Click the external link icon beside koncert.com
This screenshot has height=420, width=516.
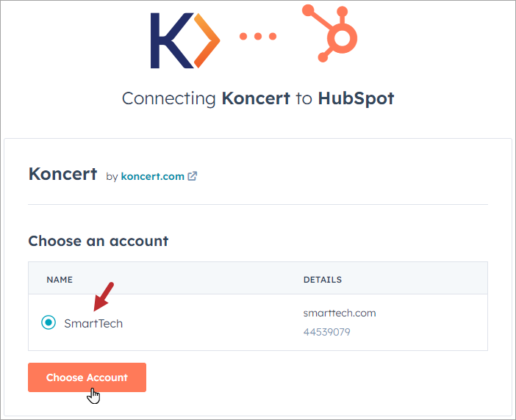point(192,176)
